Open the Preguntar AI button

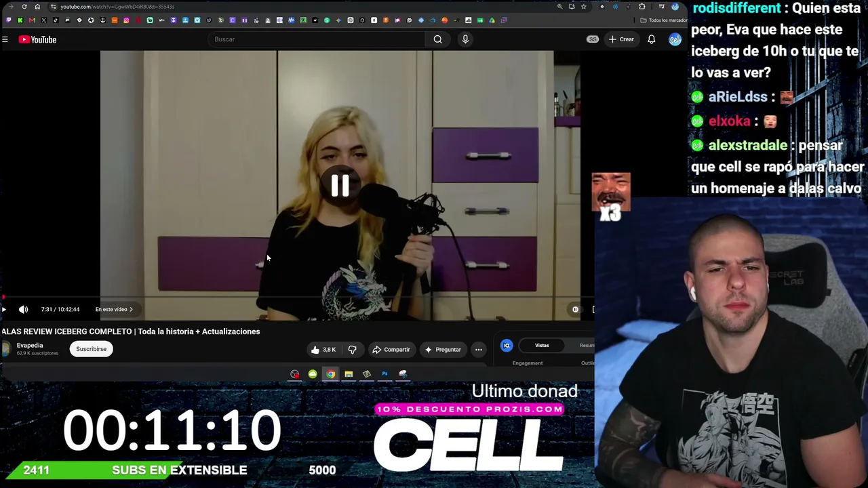coord(442,350)
